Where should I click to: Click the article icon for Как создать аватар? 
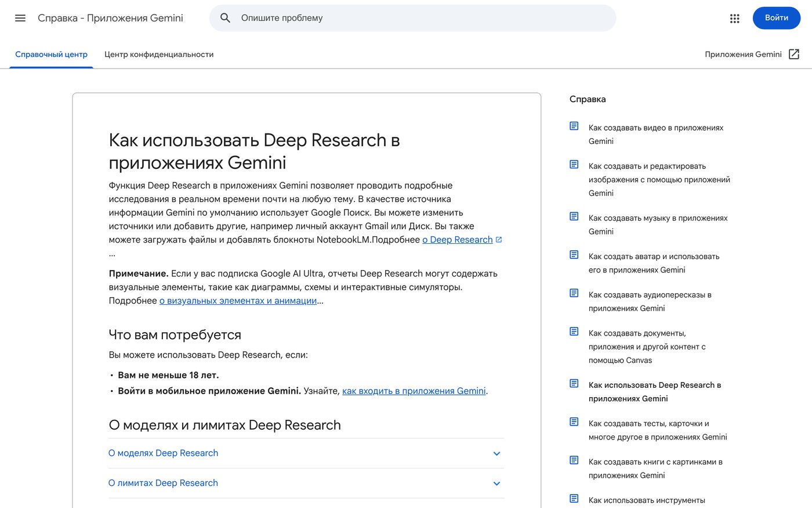(574, 255)
